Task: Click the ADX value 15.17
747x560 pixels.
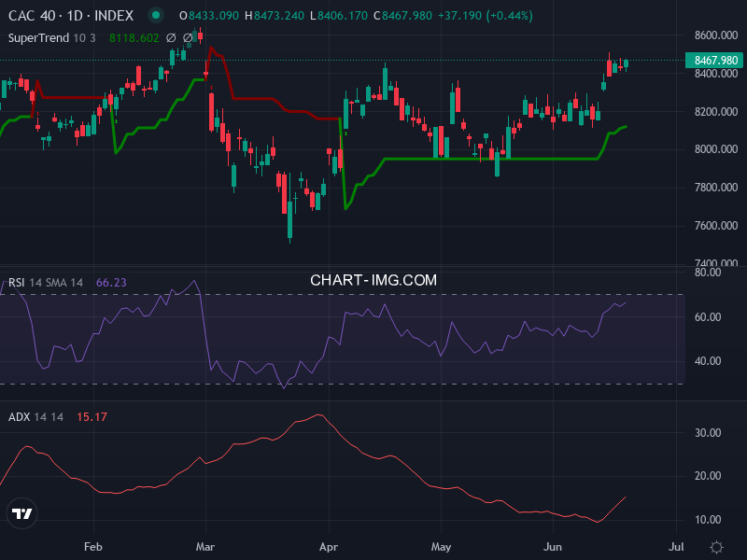Action: (92, 417)
